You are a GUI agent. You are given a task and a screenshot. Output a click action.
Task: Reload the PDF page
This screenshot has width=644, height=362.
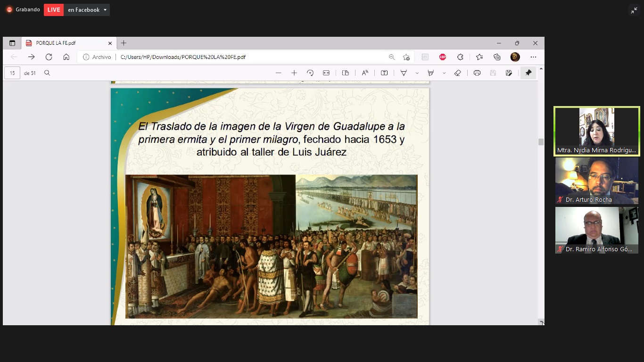coord(49,57)
